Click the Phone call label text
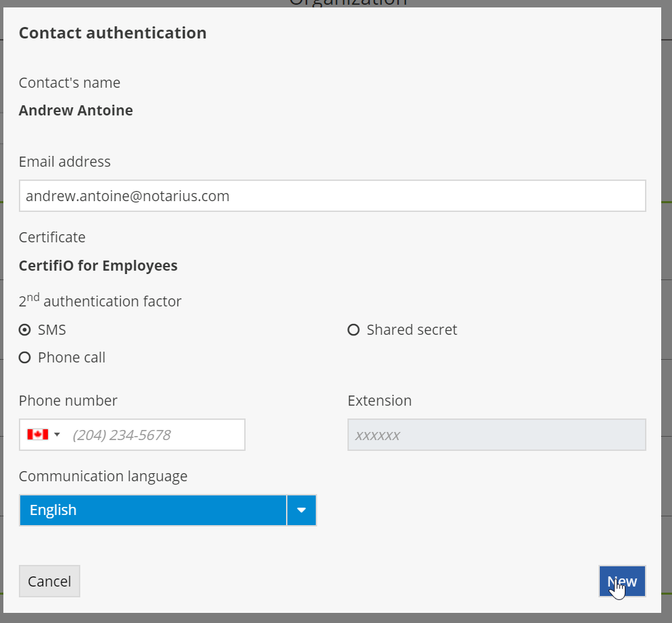The height and width of the screenshot is (623, 672). (72, 358)
